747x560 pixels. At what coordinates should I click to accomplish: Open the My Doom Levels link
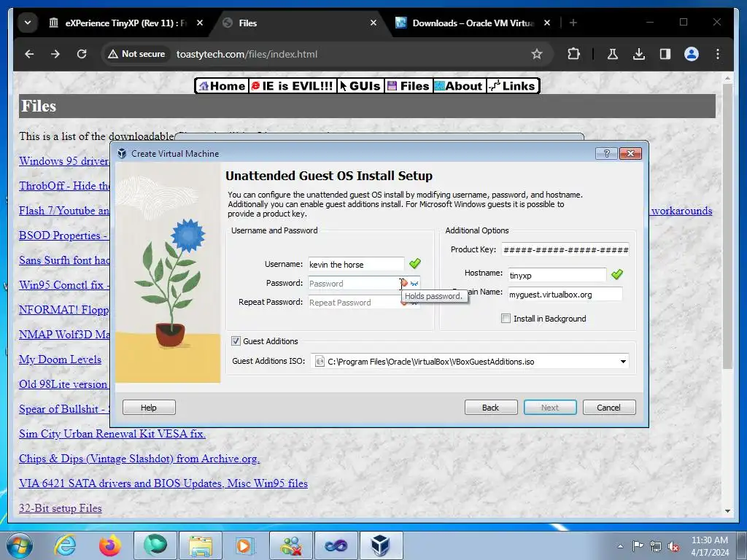click(x=60, y=359)
